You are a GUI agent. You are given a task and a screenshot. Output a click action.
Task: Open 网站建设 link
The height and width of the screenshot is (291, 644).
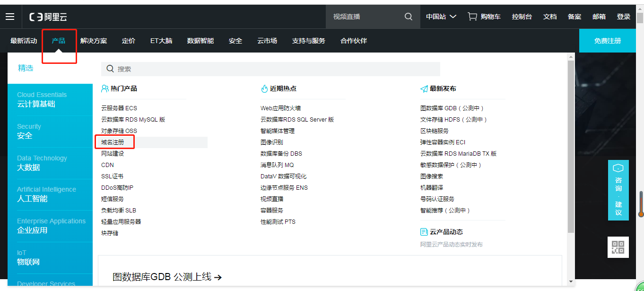113,153
